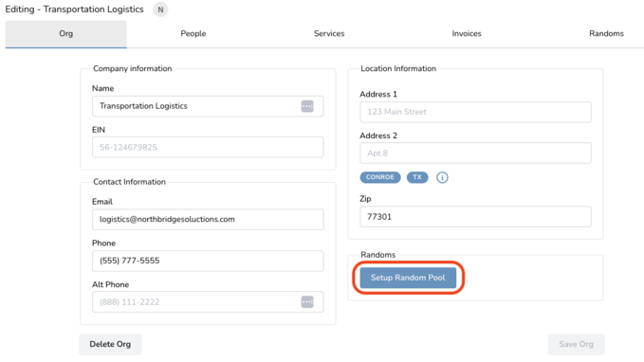Image resolution: width=644 pixels, height=362 pixels.
Task: Click the Email input field
Action: pyautogui.click(x=208, y=220)
